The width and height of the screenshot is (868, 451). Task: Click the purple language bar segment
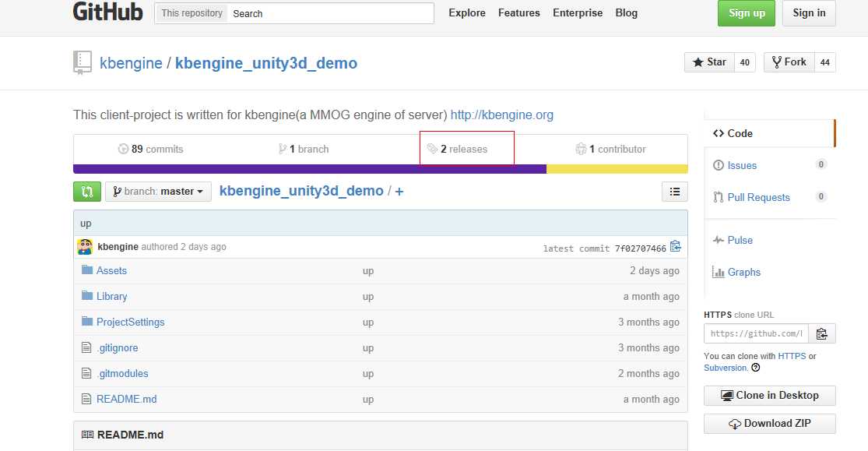(x=310, y=169)
